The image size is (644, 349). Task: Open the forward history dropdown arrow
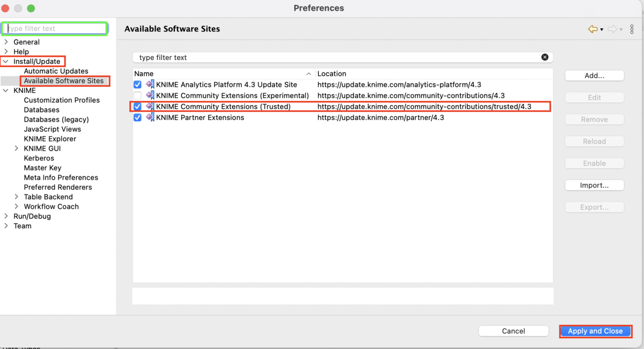coord(621,29)
